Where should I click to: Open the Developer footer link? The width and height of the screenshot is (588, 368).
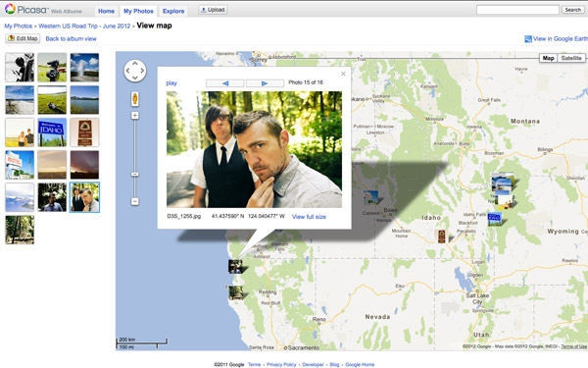tap(313, 364)
